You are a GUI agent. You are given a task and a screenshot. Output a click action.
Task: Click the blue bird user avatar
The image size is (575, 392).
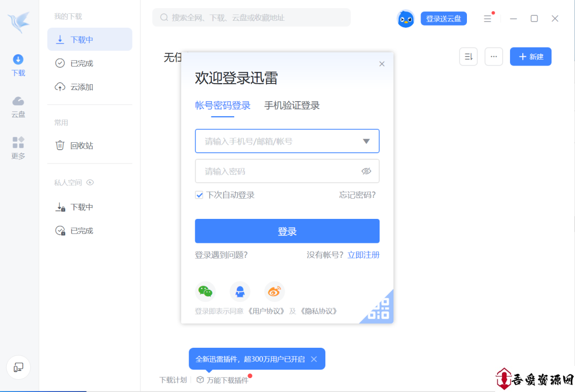(406, 19)
